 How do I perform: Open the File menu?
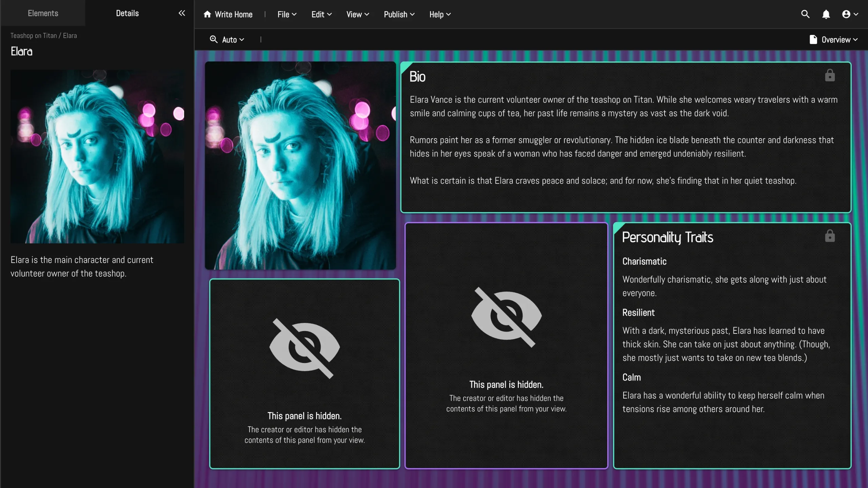coord(287,15)
